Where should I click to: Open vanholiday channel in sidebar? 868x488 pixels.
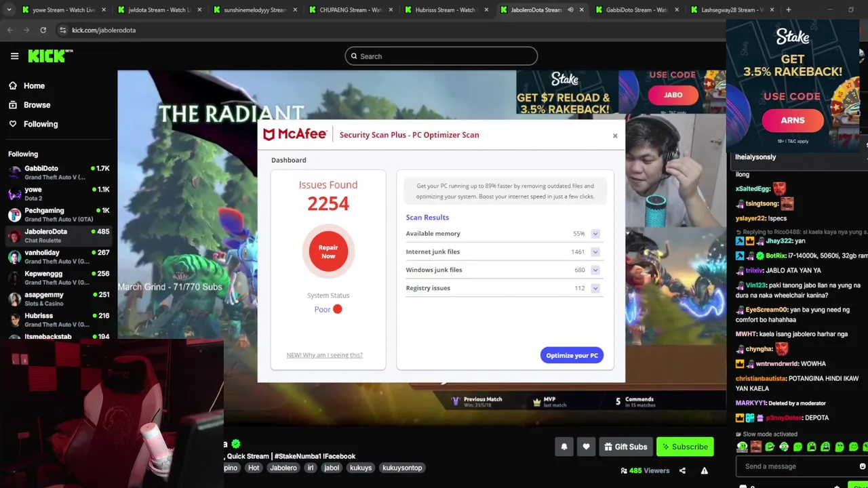click(58, 257)
